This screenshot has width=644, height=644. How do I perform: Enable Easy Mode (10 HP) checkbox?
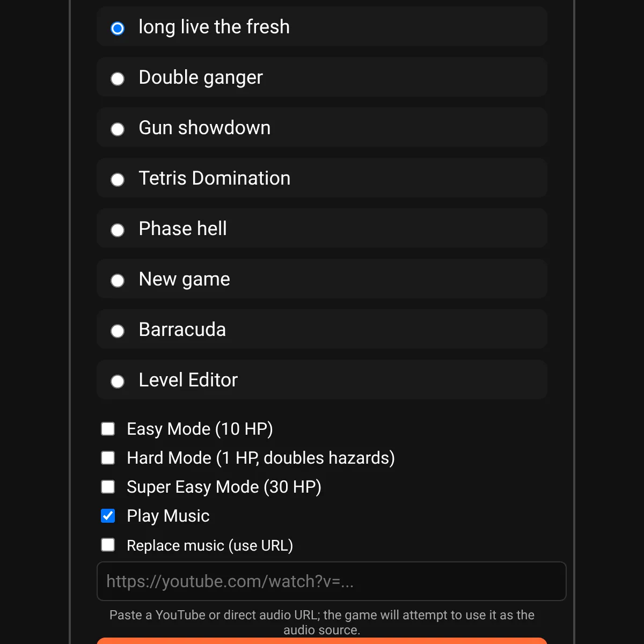(108, 429)
